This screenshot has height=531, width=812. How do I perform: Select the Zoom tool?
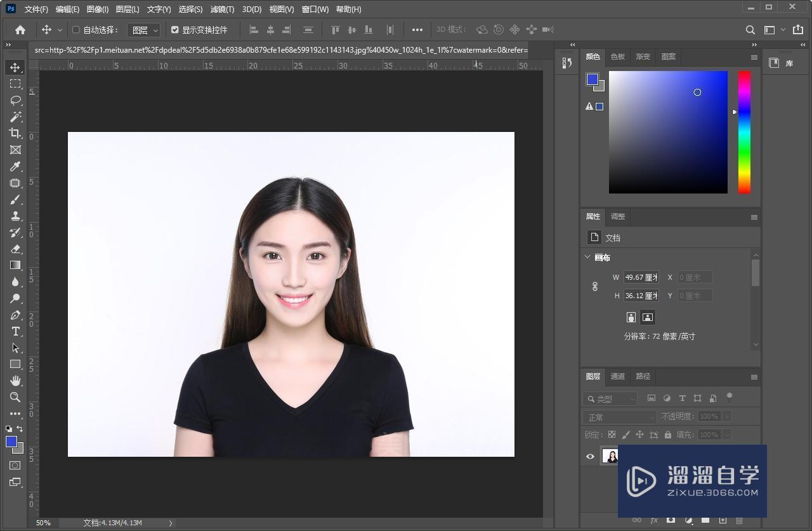tap(15, 397)
